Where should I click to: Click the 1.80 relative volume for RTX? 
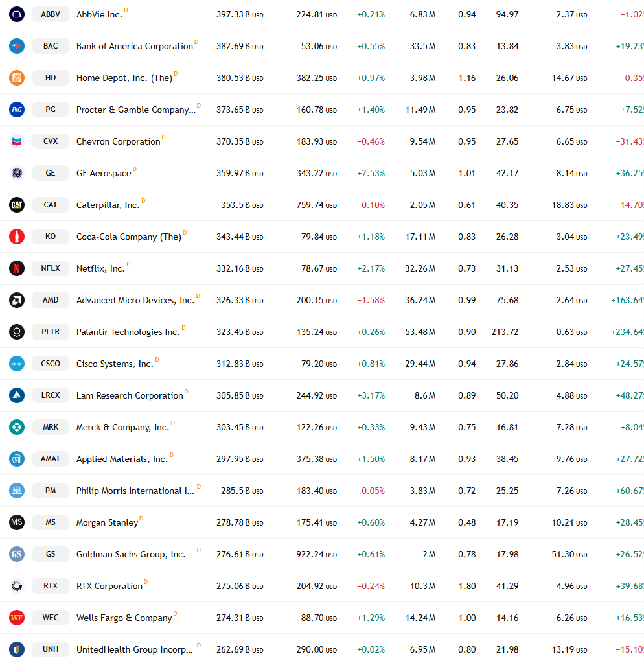(x=467, y=586)
